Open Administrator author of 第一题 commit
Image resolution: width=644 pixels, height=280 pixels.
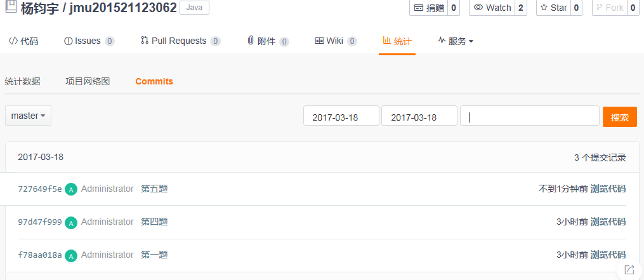coord(107,255)
